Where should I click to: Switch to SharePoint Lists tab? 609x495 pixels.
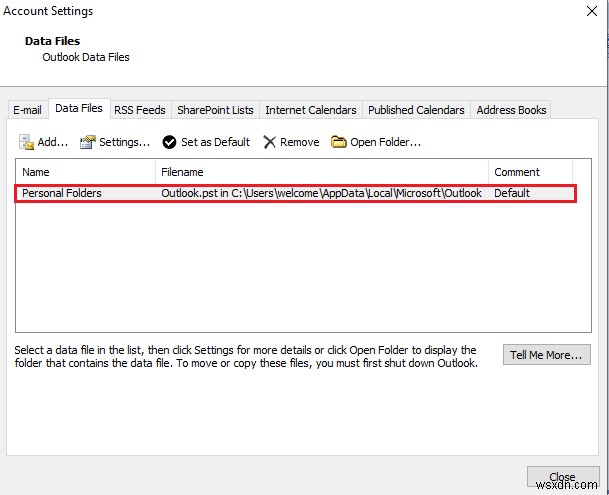215,110
